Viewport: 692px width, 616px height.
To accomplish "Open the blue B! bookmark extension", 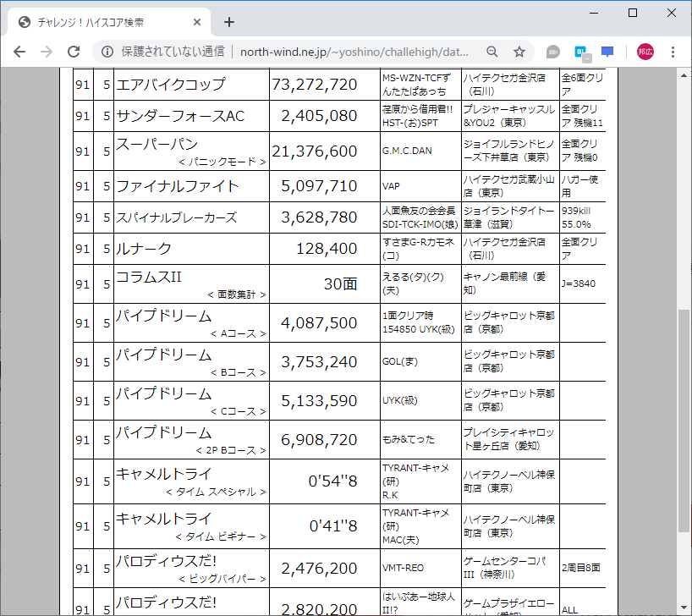I will [582, 52].
